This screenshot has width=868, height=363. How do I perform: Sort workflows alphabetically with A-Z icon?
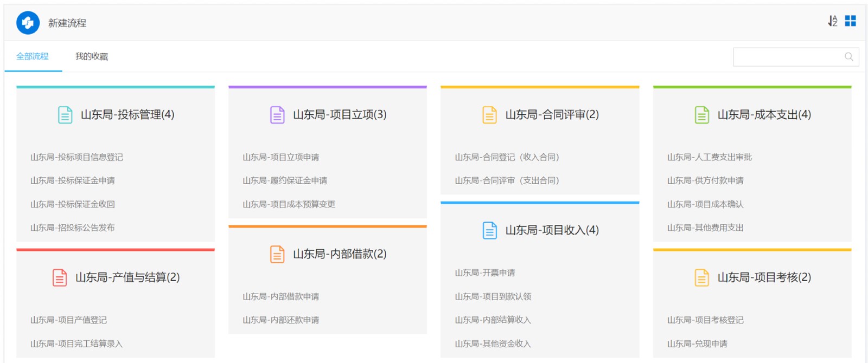point(833,21)
